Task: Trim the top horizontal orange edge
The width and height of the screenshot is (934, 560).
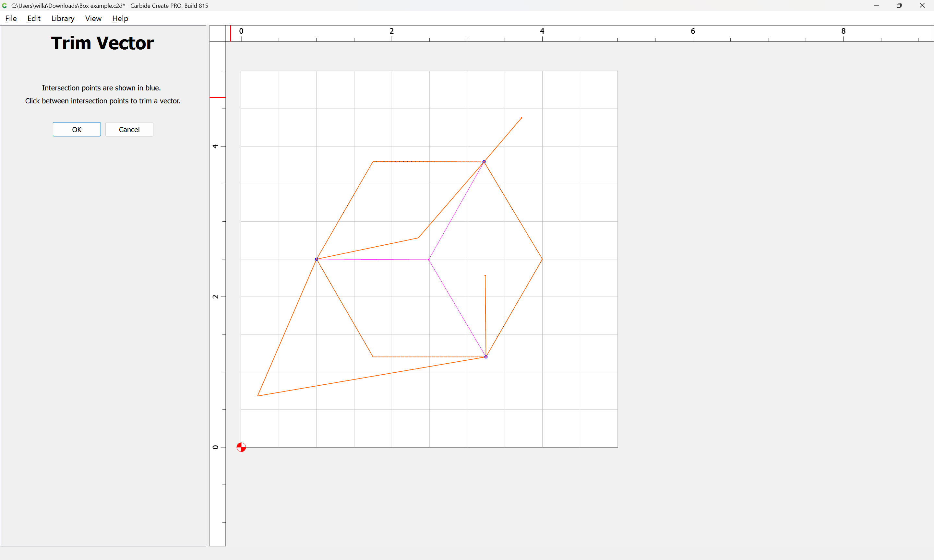Action: [x=428, y=161]
